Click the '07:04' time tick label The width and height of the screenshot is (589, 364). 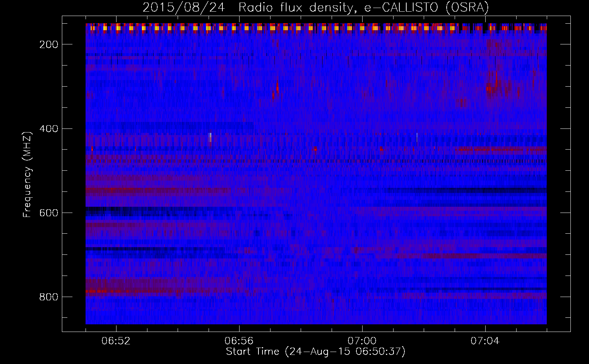click(x=485, y=341)
